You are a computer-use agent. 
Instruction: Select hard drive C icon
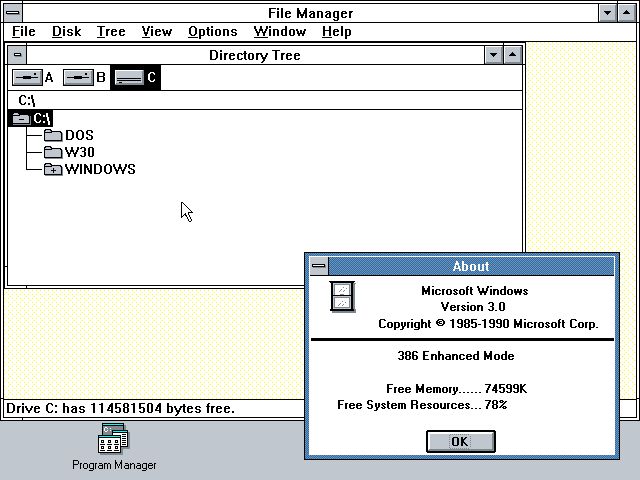[128, 77]
